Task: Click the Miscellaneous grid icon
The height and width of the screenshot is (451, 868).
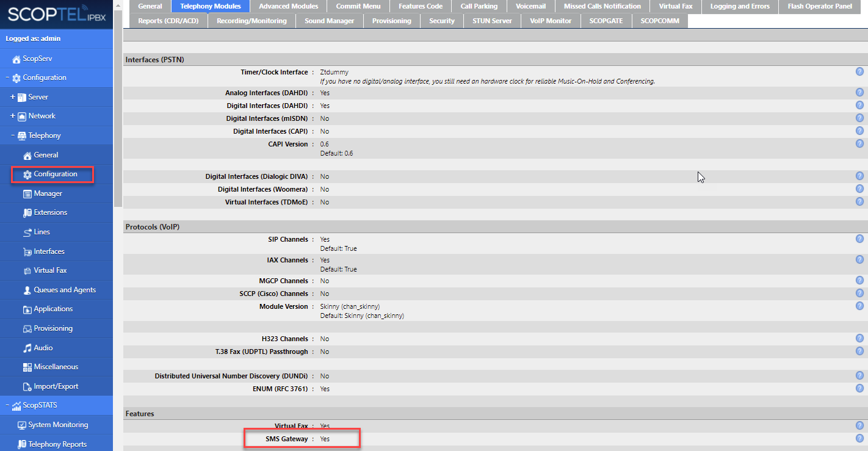Action: pos(27,367)
